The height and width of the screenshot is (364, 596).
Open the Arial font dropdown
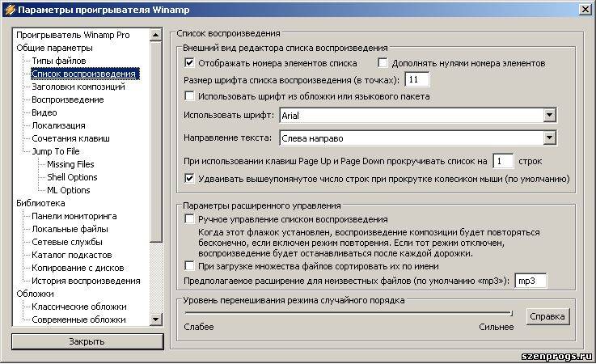pyautogui.click(x=549, y=116)
